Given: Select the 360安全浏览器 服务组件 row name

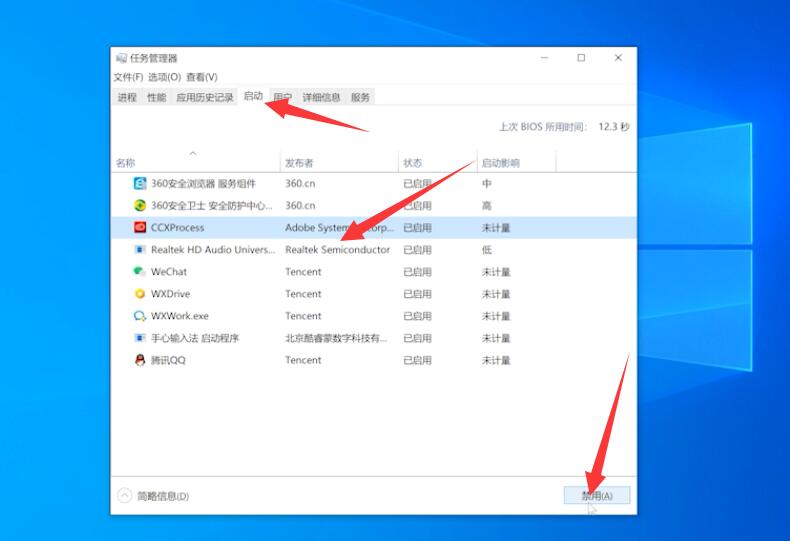Looking at the screenshot, I should click(x=203, y=183).
